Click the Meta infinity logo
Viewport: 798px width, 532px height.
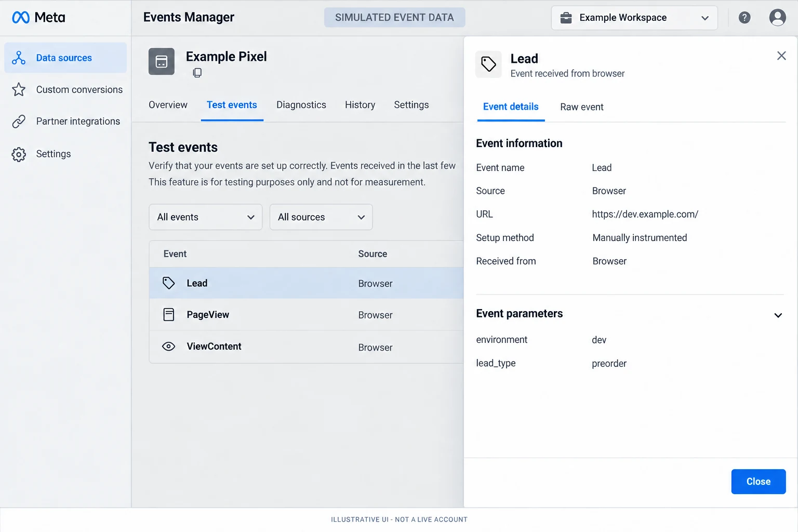[x=21, y=18]
